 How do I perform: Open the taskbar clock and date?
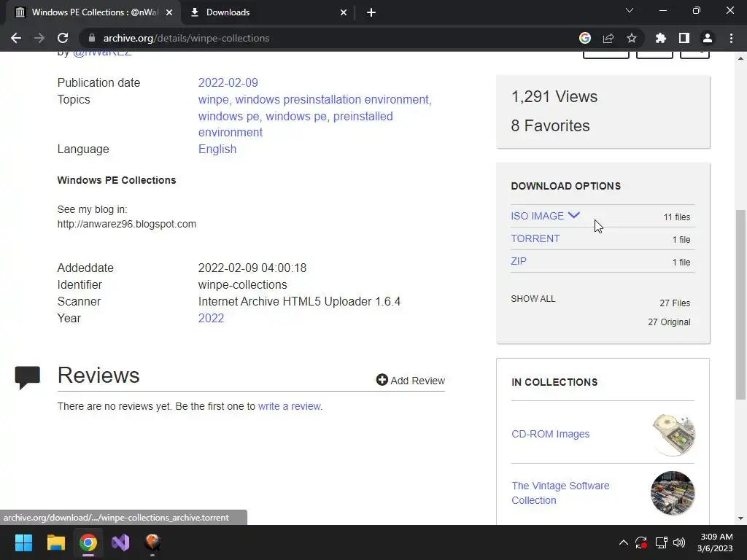tap(716, 542)
